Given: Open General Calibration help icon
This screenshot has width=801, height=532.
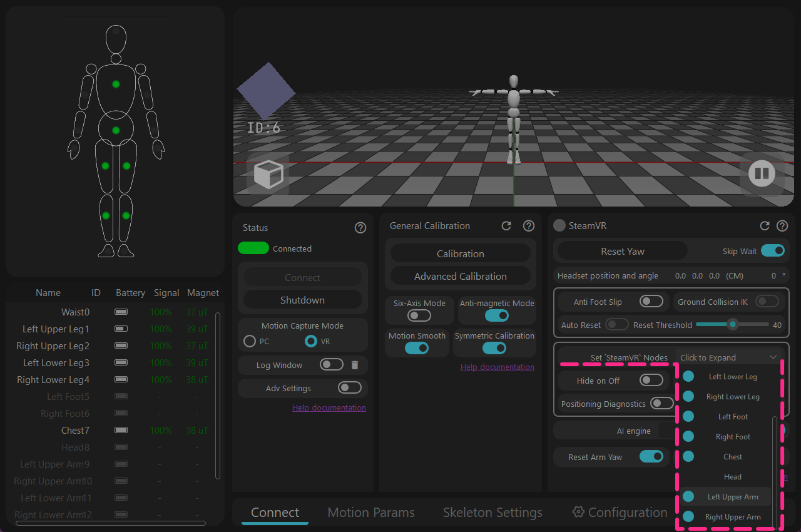Looking at the screenshot, I should (529, 226).
